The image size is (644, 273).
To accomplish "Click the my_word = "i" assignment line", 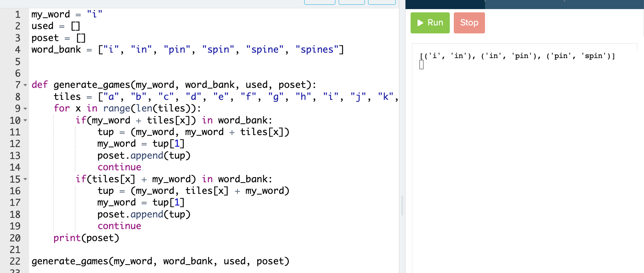I will (67, 15).
